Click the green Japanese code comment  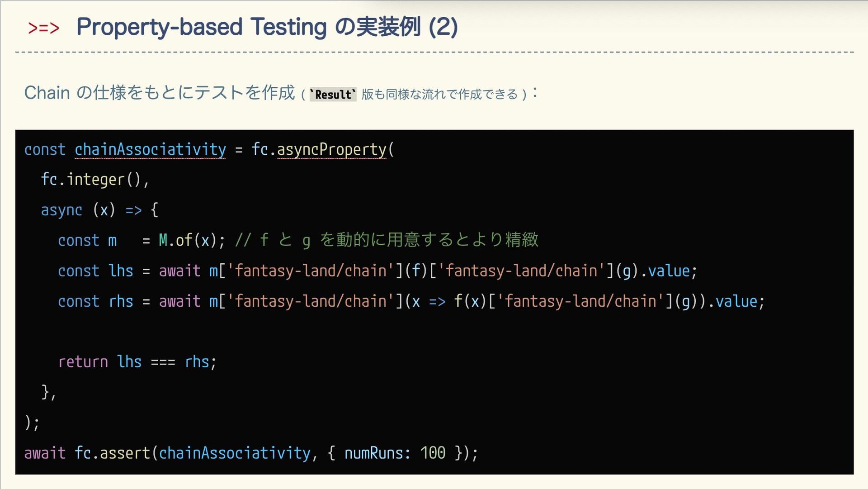click(387, 240)
